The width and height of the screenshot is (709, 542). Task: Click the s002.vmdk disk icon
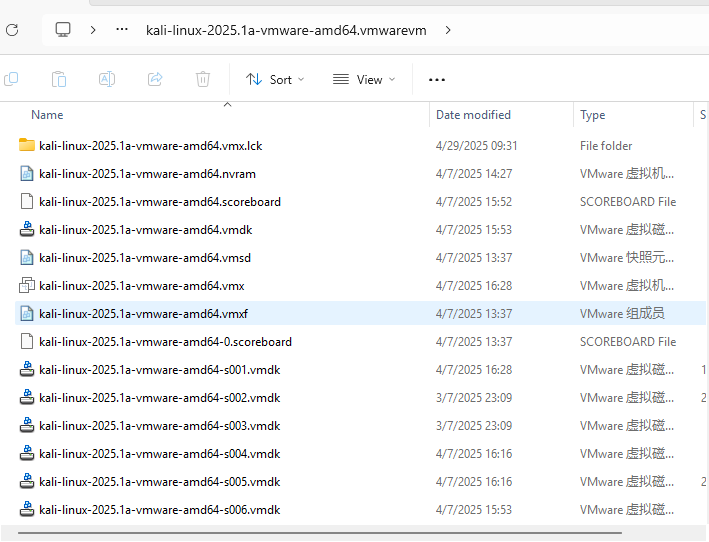pos(27,397)
